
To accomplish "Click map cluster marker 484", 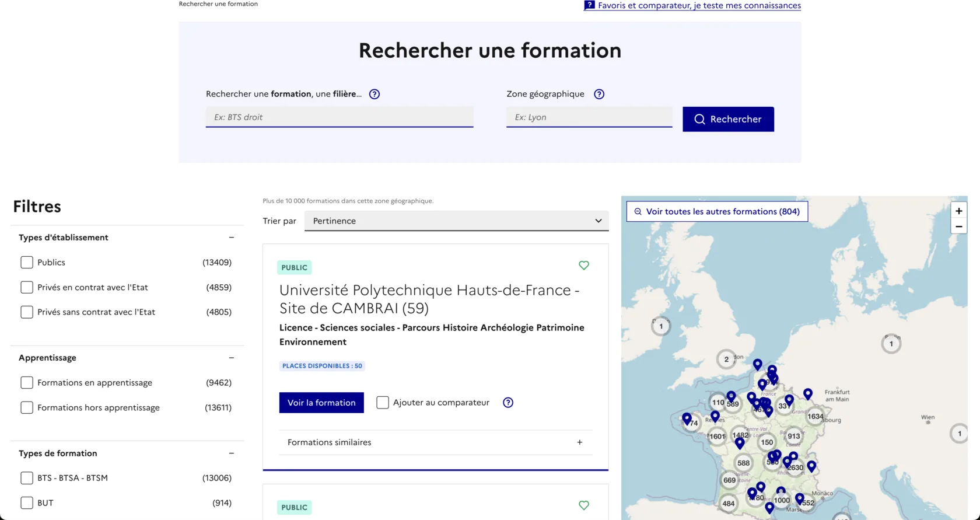I will click(729, 503).
